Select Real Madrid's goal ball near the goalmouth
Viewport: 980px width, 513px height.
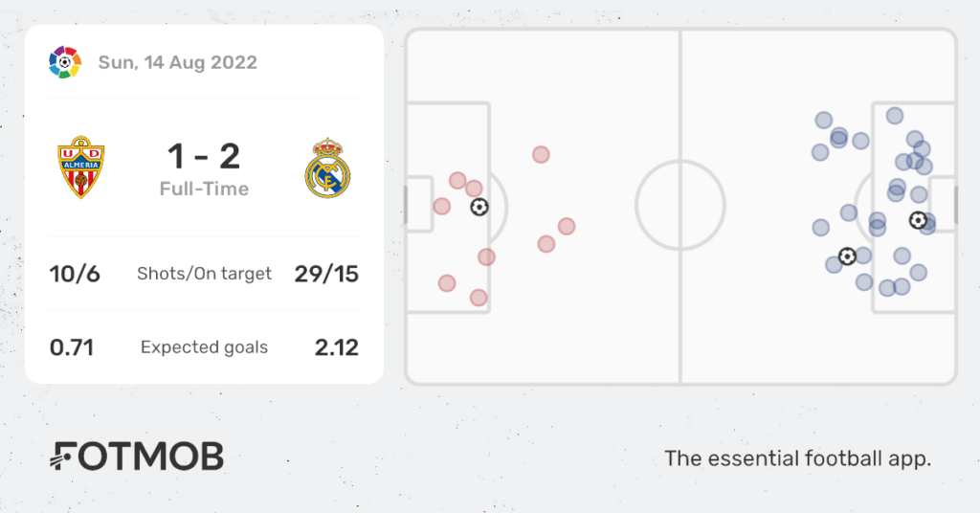click(x=918, y=220)
